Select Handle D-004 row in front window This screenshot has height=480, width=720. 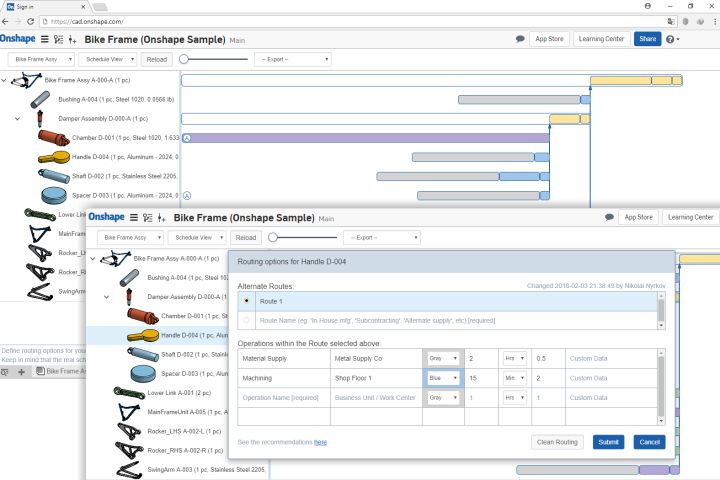point(158,335)
